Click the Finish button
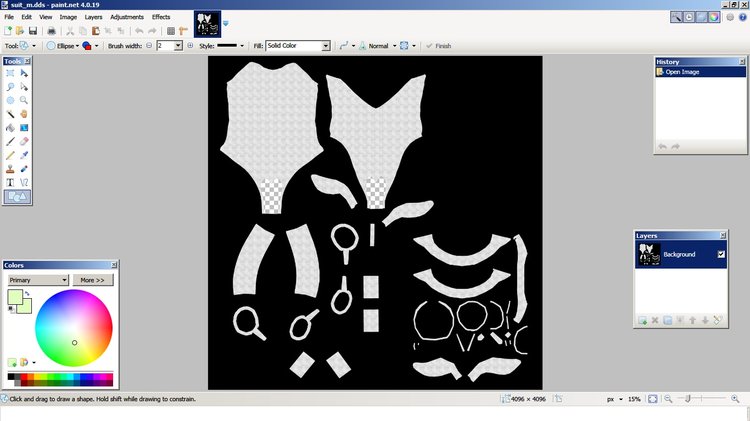Image resolution: width=750 pixels, height=421 pixels. coord(439,46)
